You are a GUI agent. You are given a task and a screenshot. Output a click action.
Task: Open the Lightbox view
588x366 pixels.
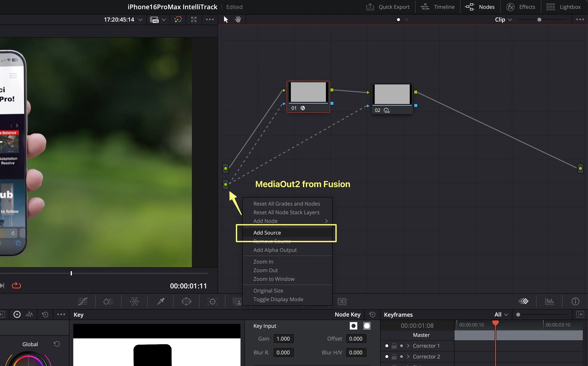pos(563,7)
